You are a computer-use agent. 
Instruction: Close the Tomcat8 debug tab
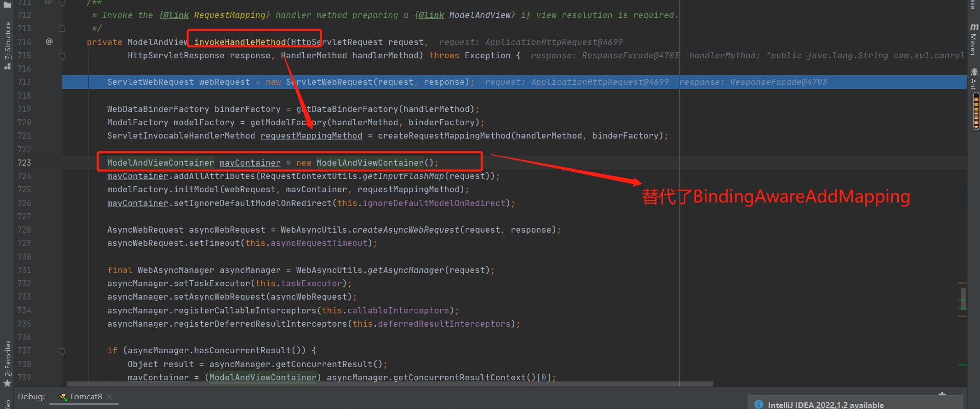(x=110, y=397)
